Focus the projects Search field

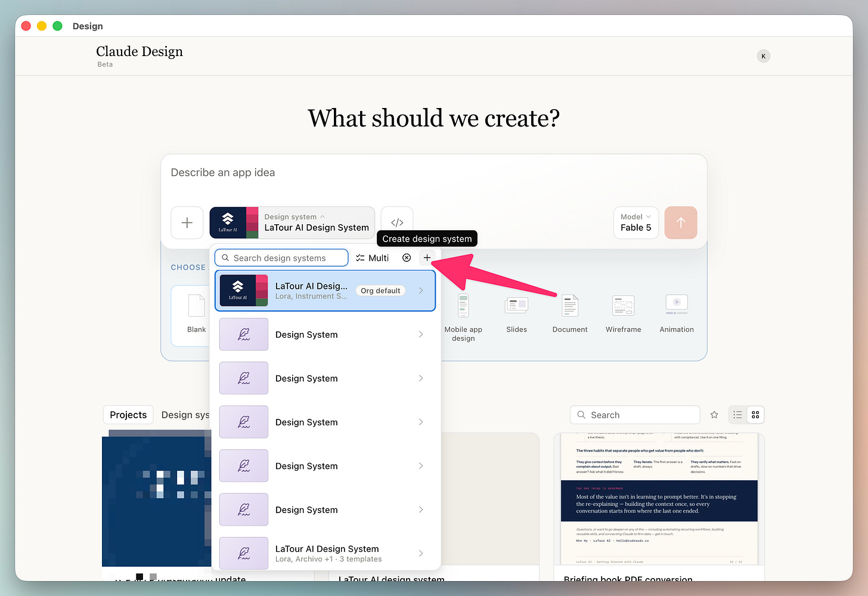[635, 415]
